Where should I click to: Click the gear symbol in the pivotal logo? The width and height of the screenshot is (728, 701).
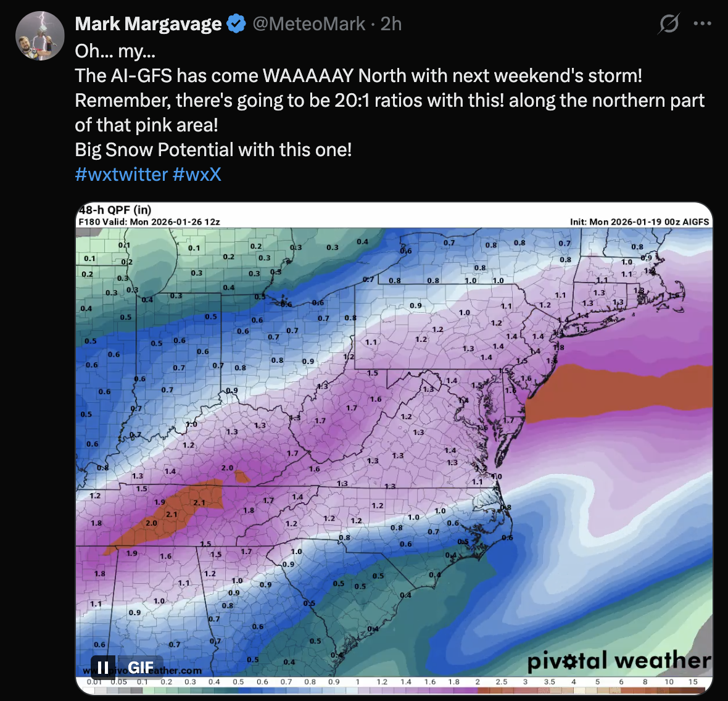coord(571,662)
